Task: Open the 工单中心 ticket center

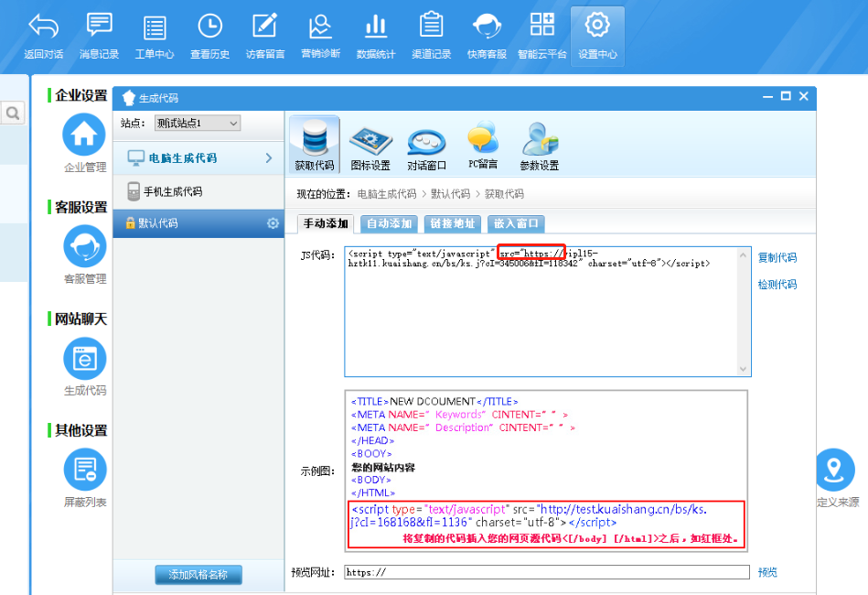Action: [x=155, y=36]
